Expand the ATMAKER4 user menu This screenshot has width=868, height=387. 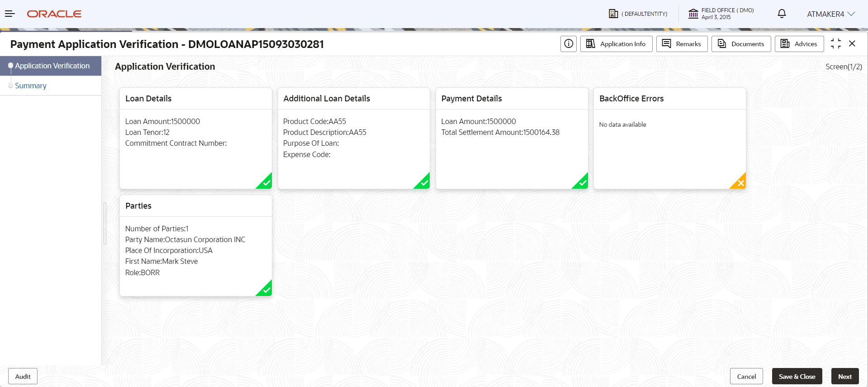[831, 14]
